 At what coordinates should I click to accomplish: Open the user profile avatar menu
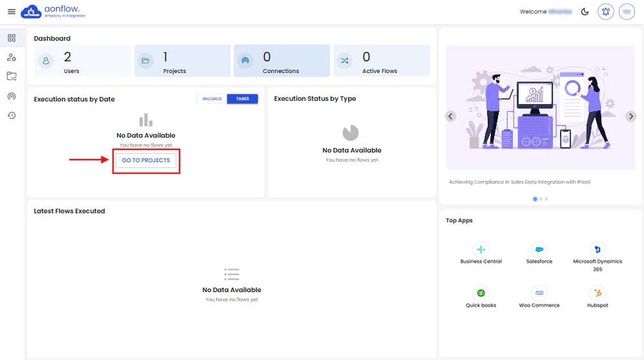(x=627, y=12)
